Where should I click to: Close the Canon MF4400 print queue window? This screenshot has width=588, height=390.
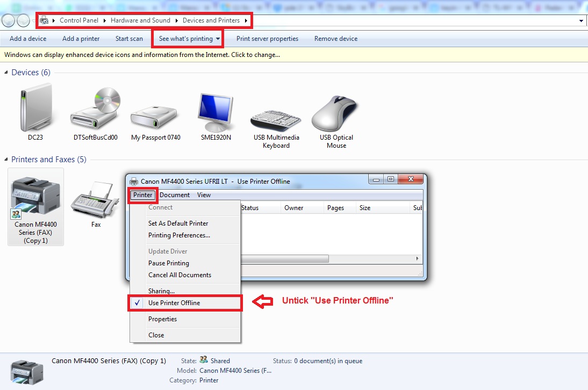click(x=411, y=179)
